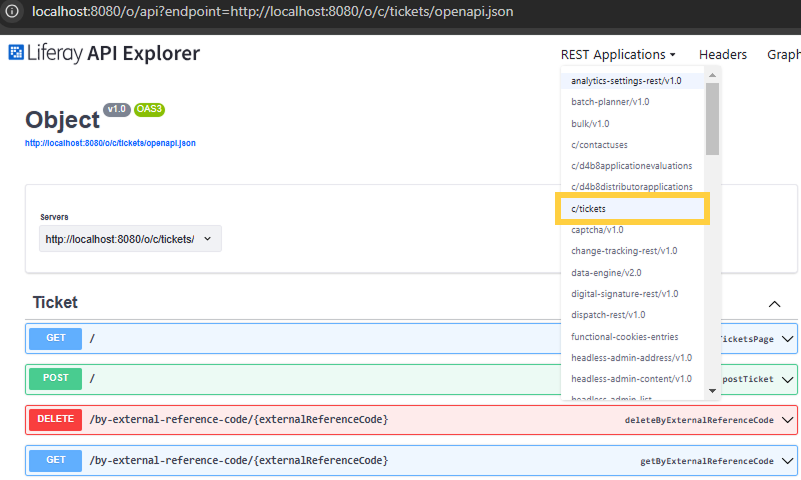The width and height of the screenshot is (801, 480).
Task: Click the Ticket section heading
Action: pos(55,302)
